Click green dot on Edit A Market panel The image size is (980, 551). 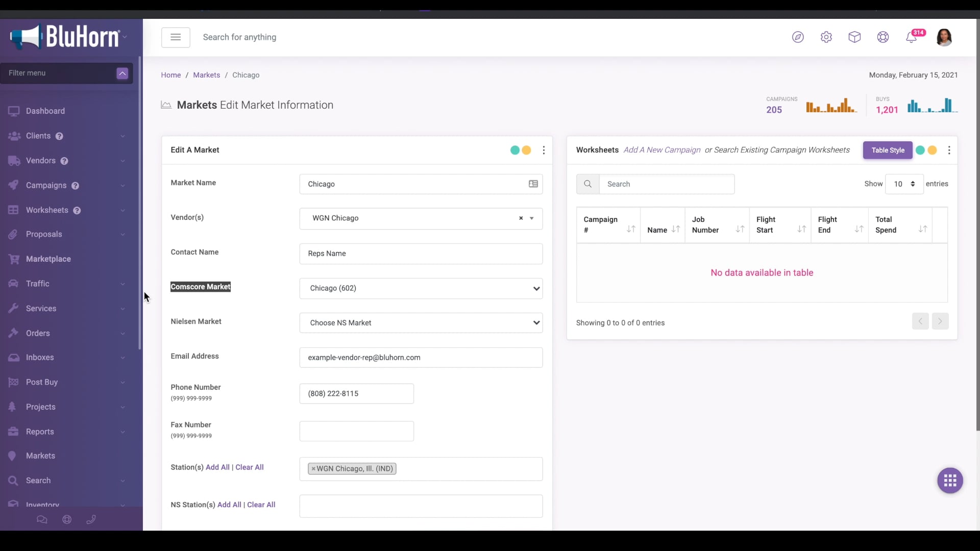(x=514, y=150)
